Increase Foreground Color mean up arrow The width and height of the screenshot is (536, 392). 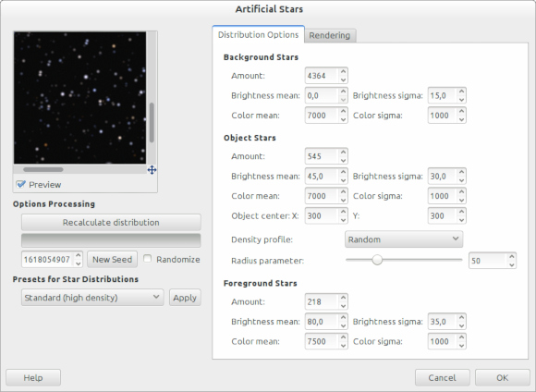tap(343, 337)
